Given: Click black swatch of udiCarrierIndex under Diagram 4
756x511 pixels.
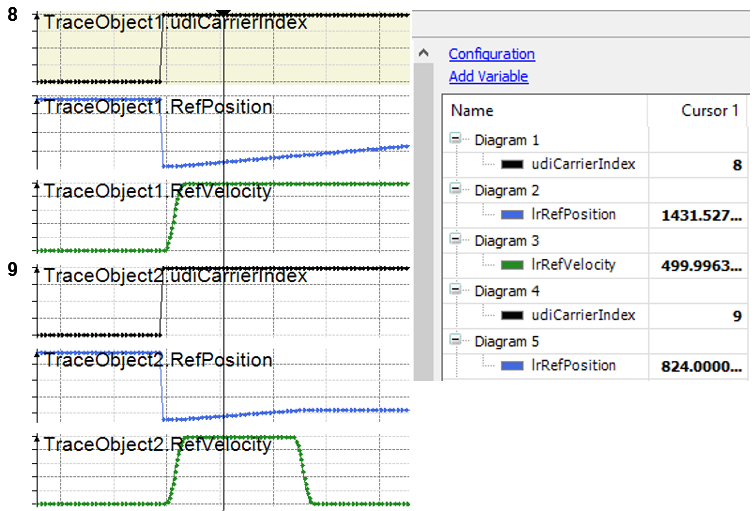Looking at the screenshot, I should point(513,315).
